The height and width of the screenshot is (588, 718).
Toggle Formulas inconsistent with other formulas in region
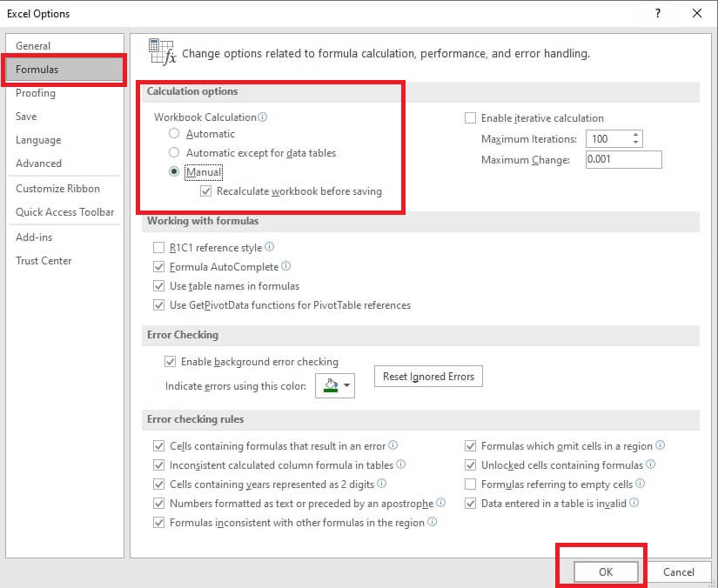(x=159, y=523)
